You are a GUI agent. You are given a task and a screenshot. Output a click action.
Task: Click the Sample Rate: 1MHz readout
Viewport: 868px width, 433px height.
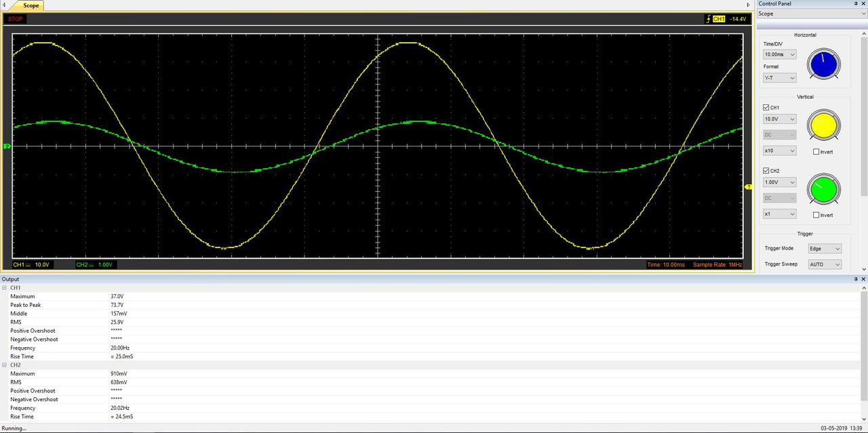click(x=717, y=264)
